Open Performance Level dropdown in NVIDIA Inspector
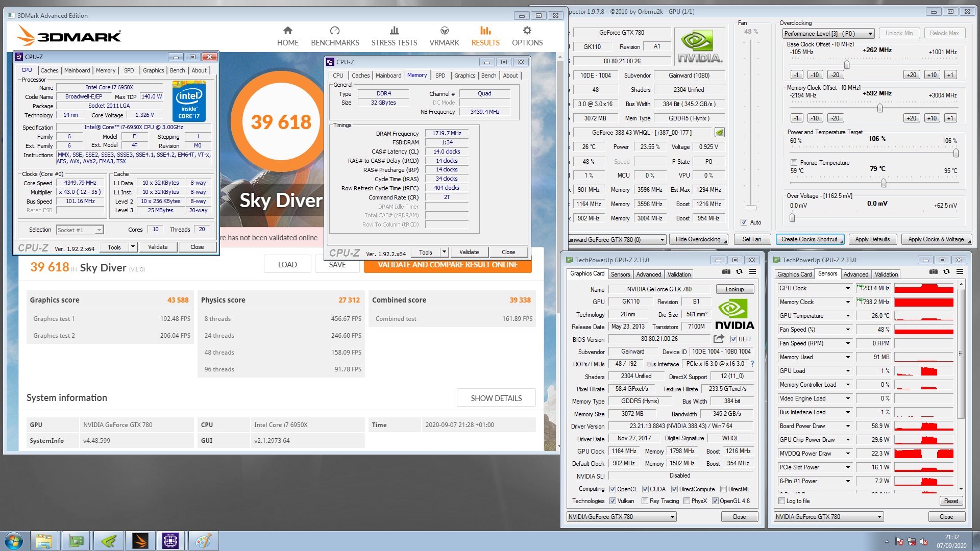Viewport: 980px width, 551px height. point(828,34)
